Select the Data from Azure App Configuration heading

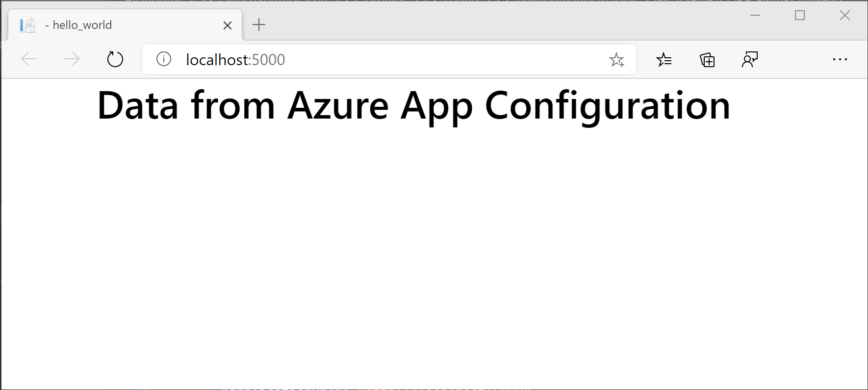tap(413, 105)
